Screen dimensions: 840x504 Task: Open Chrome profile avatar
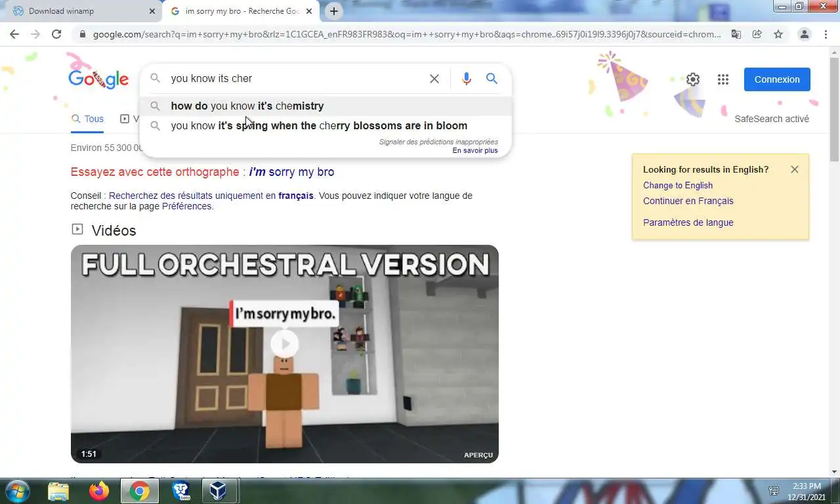point(804,34)
